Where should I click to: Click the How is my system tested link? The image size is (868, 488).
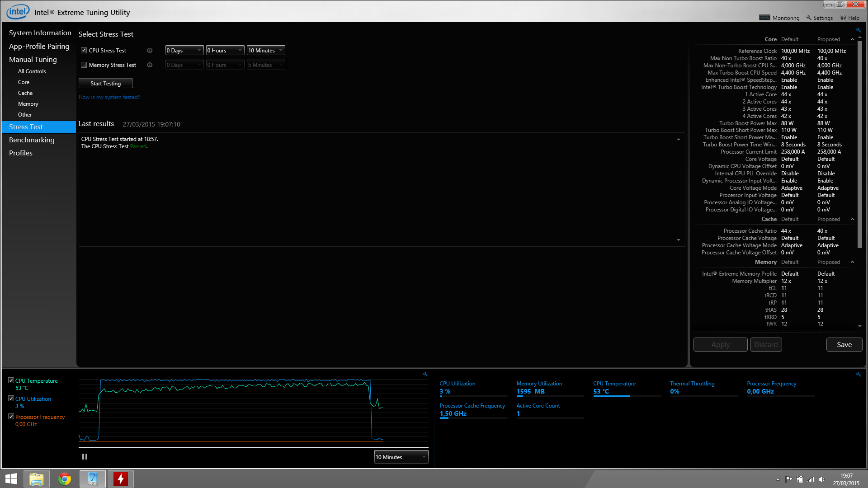[109, 97]
